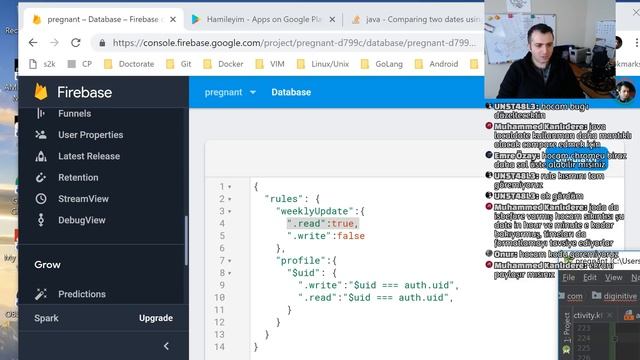This screenshot has width=640, height=360.
Task: Click the Database header title
Action: pos(291,92)
